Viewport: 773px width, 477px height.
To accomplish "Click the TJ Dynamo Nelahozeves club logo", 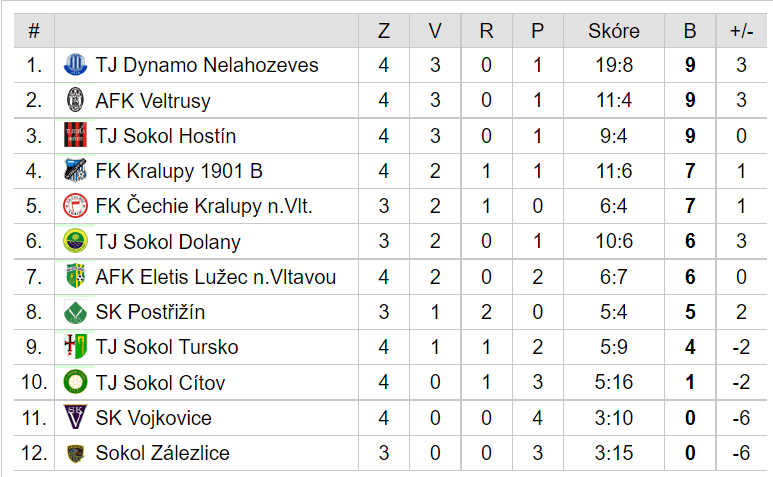I will pyautogui.click(x=75, y=65).
